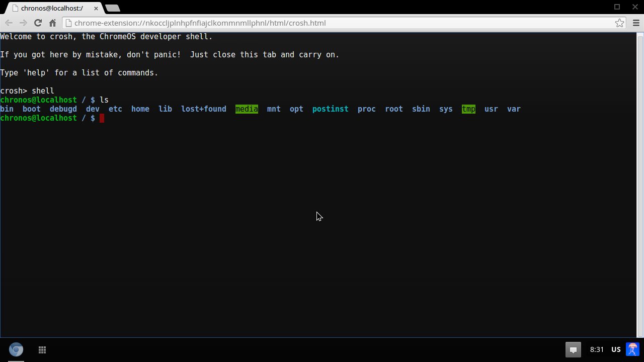Image resolution: width=644 pixels, height=362 pixels.
Task: Open the US input method selector
Action: (x=616, y=349)
